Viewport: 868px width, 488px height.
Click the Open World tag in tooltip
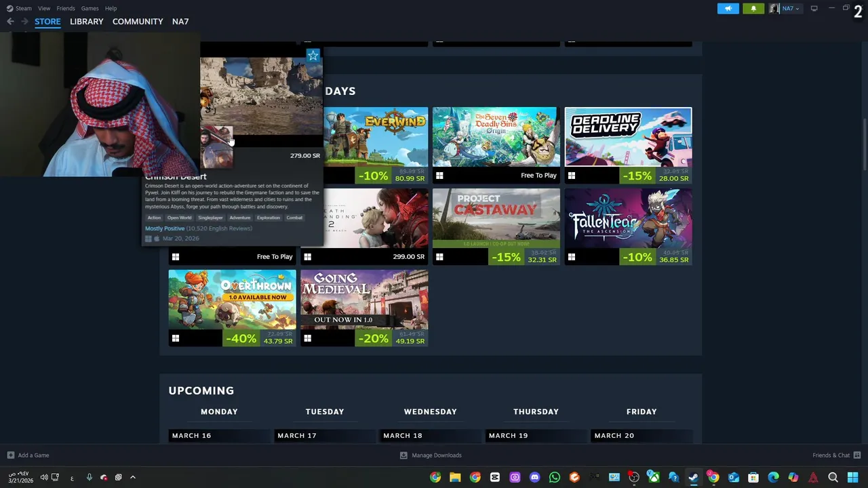[180, 218]
